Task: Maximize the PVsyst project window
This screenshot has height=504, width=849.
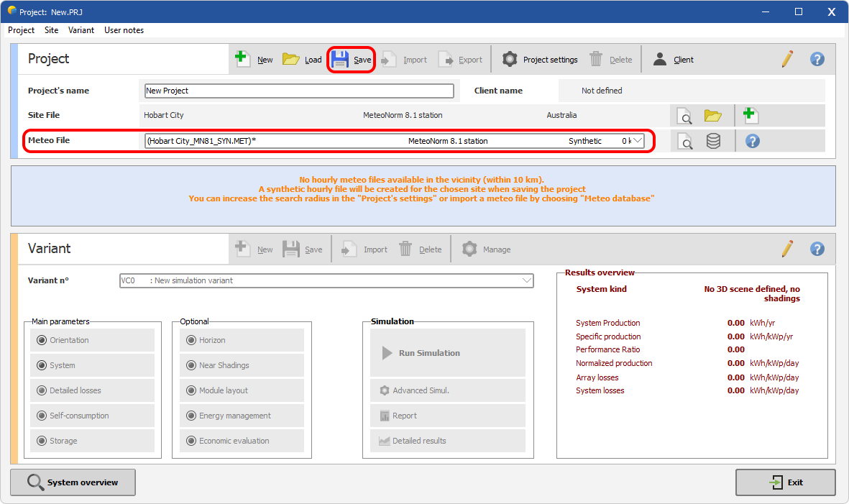Action: [x=798, y=12]
